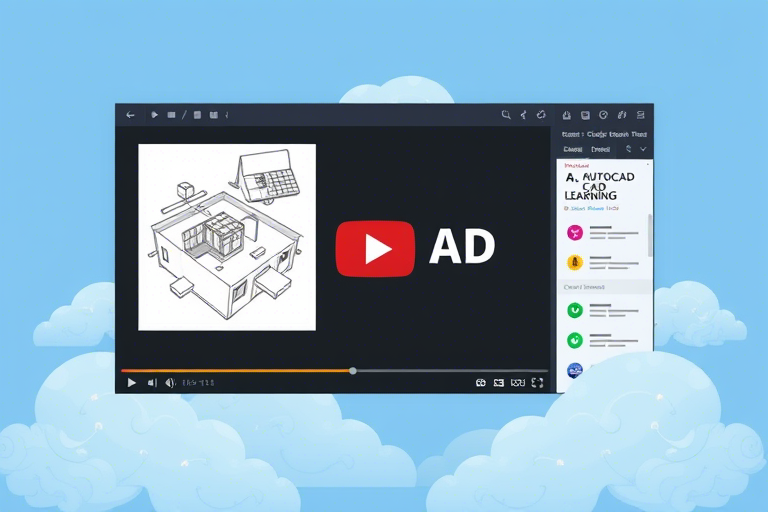This screenshot has width=768, height=512.
Task: Click the gray section header in the playlist
Action: tap(605, 287)
